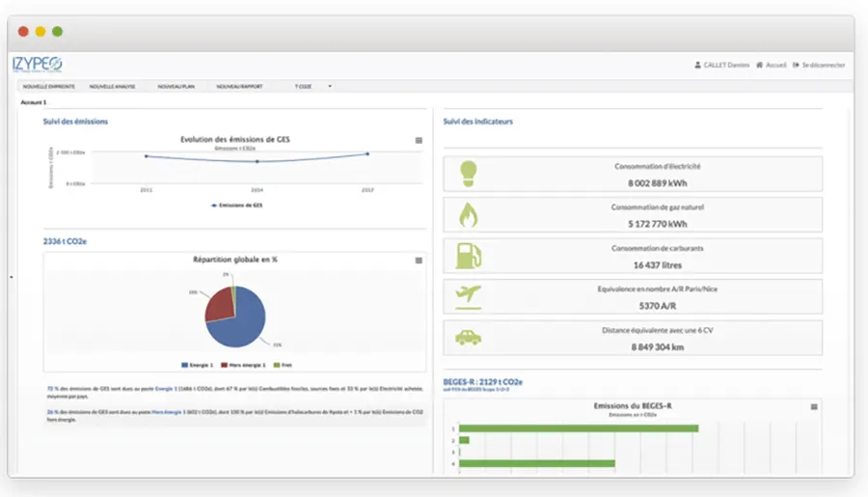The height and width of the screenshot is (497, 868).
Task: Click the fuel pump icon
Action: point(468,256)
